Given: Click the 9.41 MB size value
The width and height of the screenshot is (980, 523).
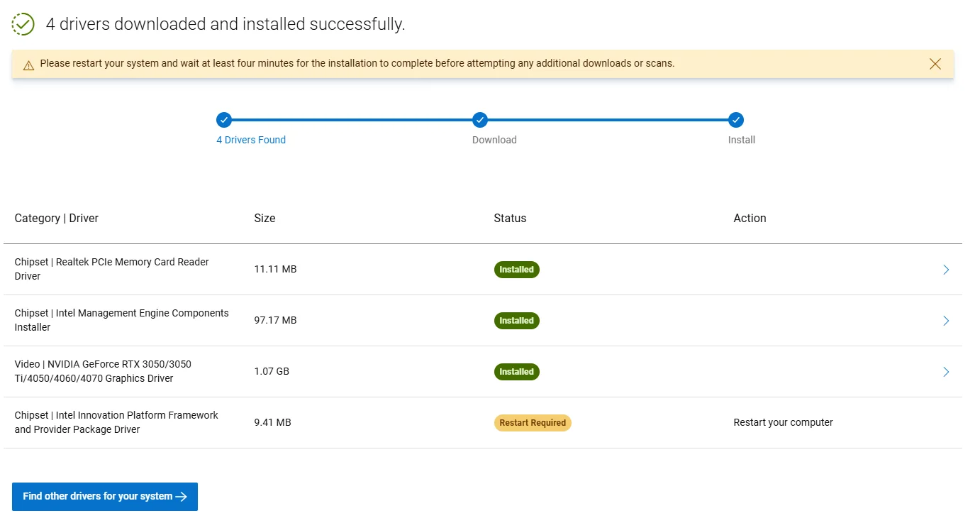Looking at the screenshot, I should [x=272, y=423].
